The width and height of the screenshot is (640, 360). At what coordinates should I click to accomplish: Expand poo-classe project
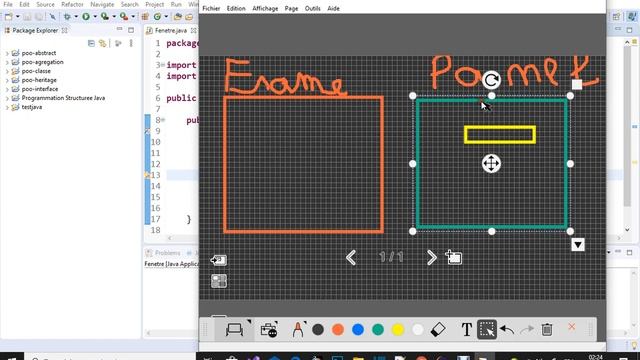(7, 71)
